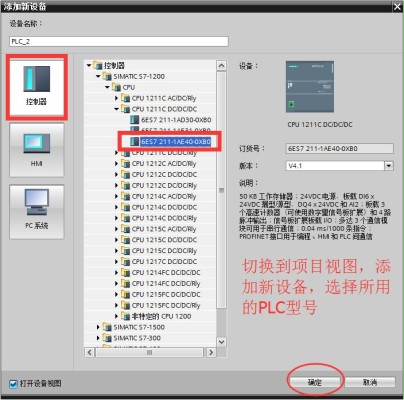Click the 确定 confirm button
The height and width of the screenshot is (400, 404).
point(315,382)
